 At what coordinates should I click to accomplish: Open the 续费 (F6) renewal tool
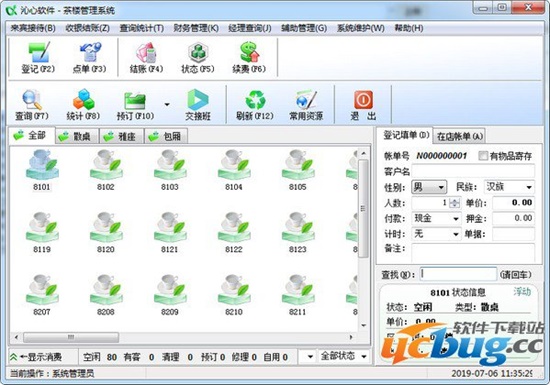(249, 58)
